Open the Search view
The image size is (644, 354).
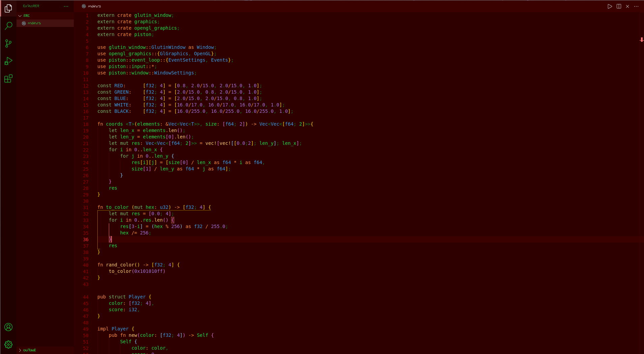[8, 26]
